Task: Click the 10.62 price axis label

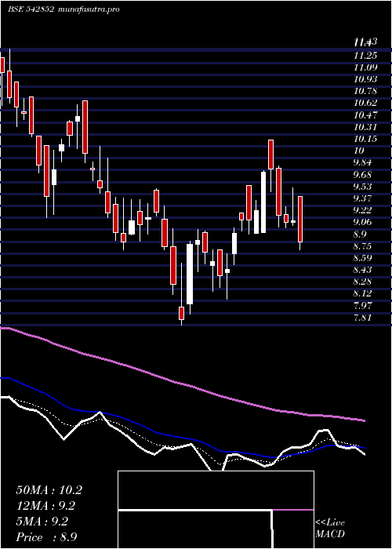Action: (365, 103)
